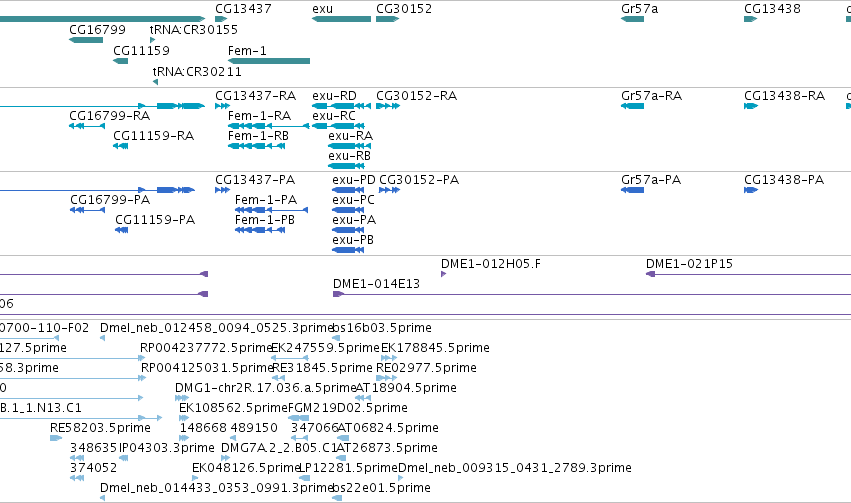Click the DME1-012H05.F clone label
851x503 pixels.
tap(491, 264)
